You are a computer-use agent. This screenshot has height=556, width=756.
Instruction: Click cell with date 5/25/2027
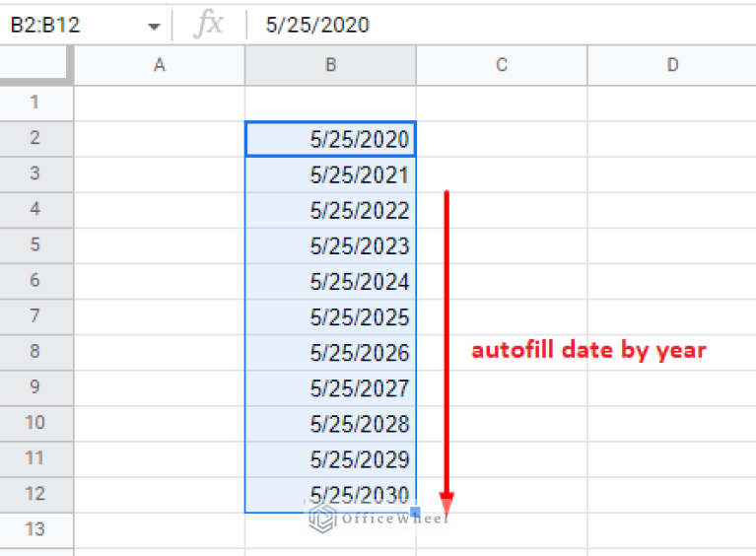click(x=330, y=388)
